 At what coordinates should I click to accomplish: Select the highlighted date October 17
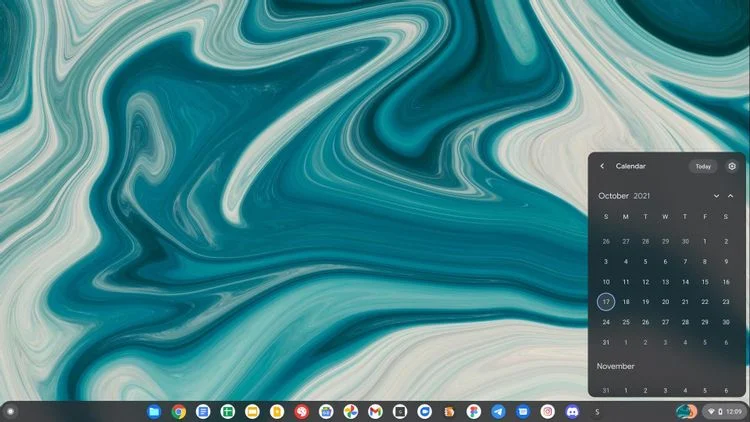(606, 301)
